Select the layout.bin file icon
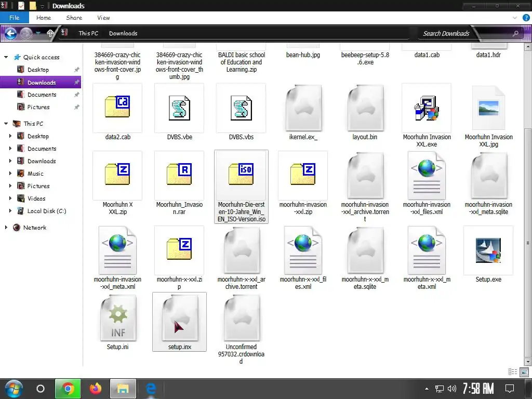Viewport: 532px width, 399px height. point(365,109)
